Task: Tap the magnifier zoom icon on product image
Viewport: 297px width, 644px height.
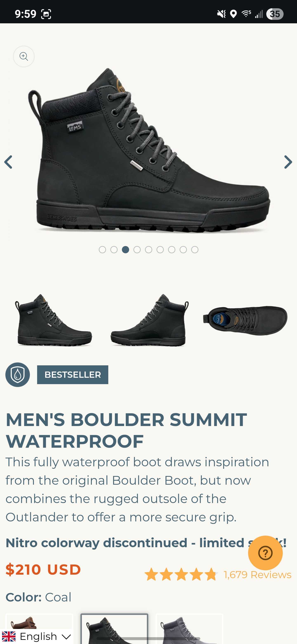Action: pyautogui.click(x=24, y=56)
